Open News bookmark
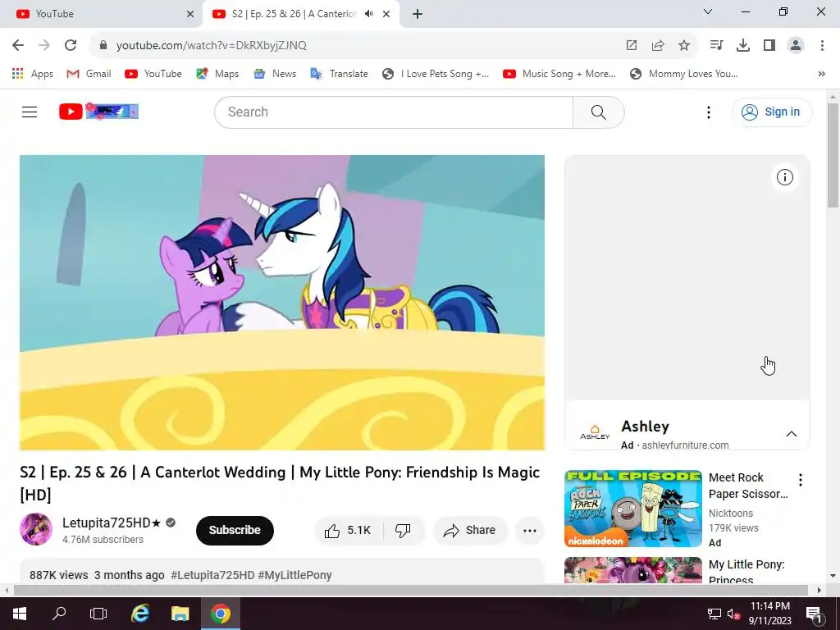 click(275, 74)
